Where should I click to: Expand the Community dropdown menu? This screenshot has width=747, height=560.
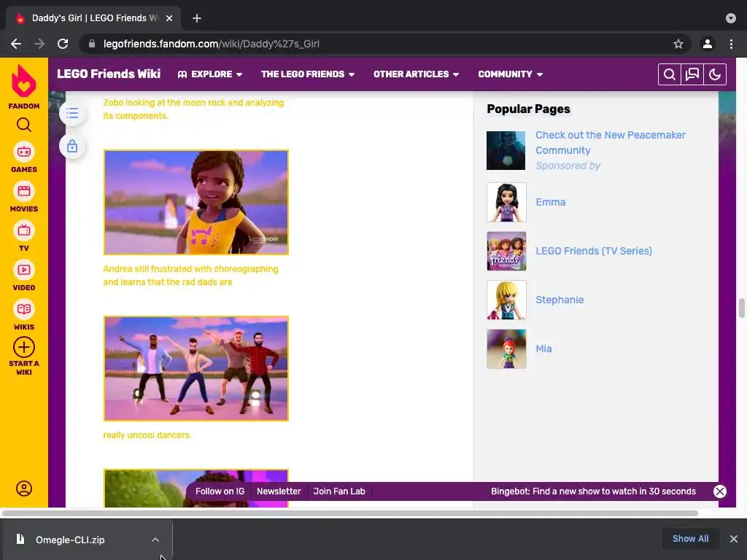point(510,74)
